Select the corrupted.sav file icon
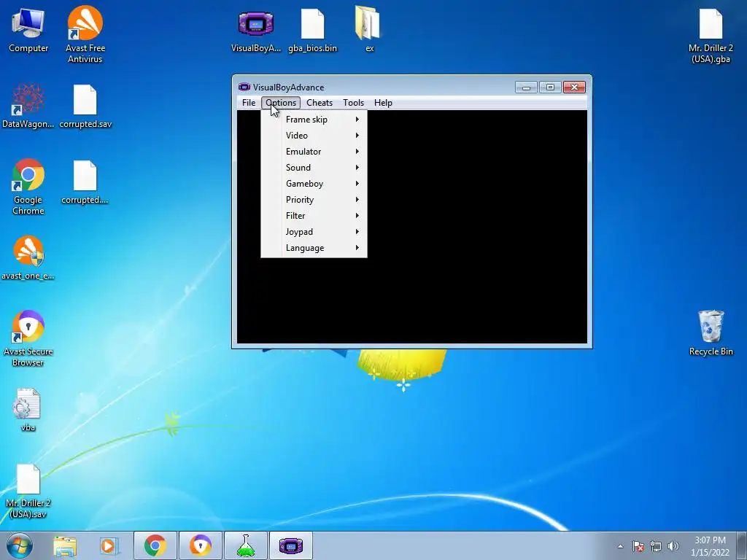The image size is (747, 560). 85,106
